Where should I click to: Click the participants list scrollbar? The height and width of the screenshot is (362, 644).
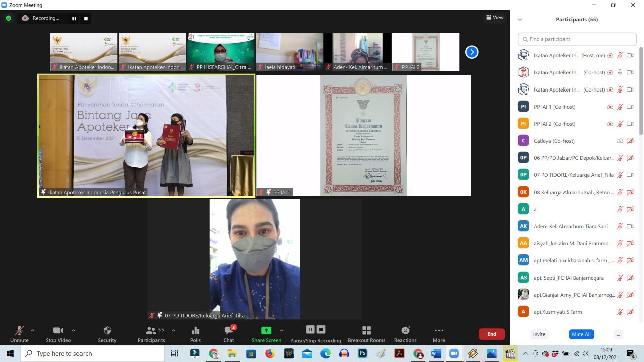(641, 90)
